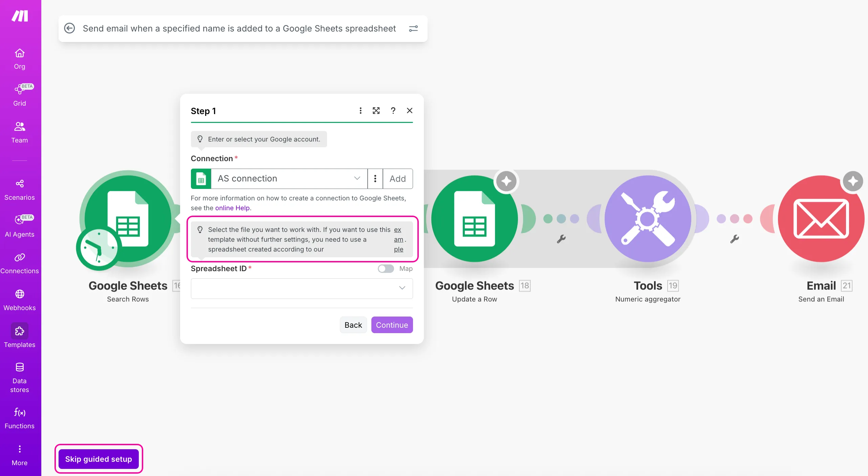Select Google Sheets Search Rows module
The width and height of the screenshot is (868, 476).
pos(128,219)
